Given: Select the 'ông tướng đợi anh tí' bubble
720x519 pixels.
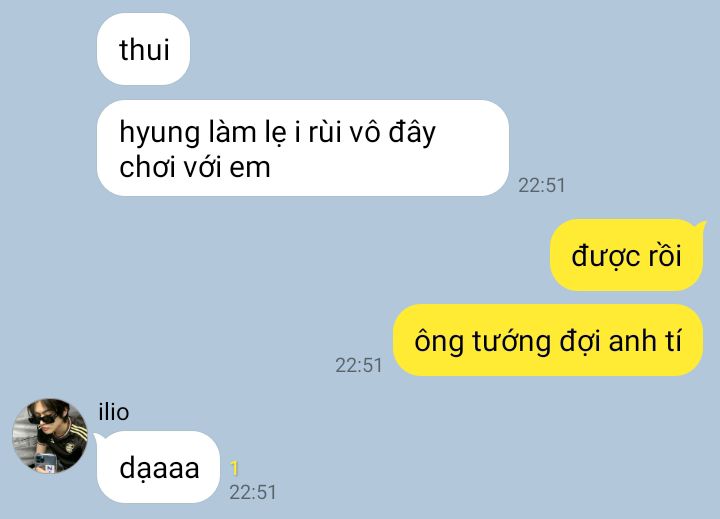Looking at the screenshot, I should coord(548,340).
